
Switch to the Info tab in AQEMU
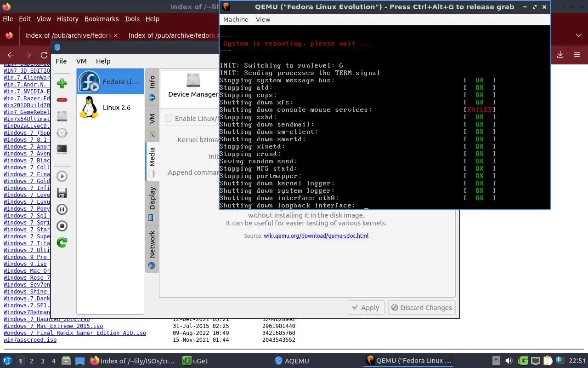tap(152, 87)
